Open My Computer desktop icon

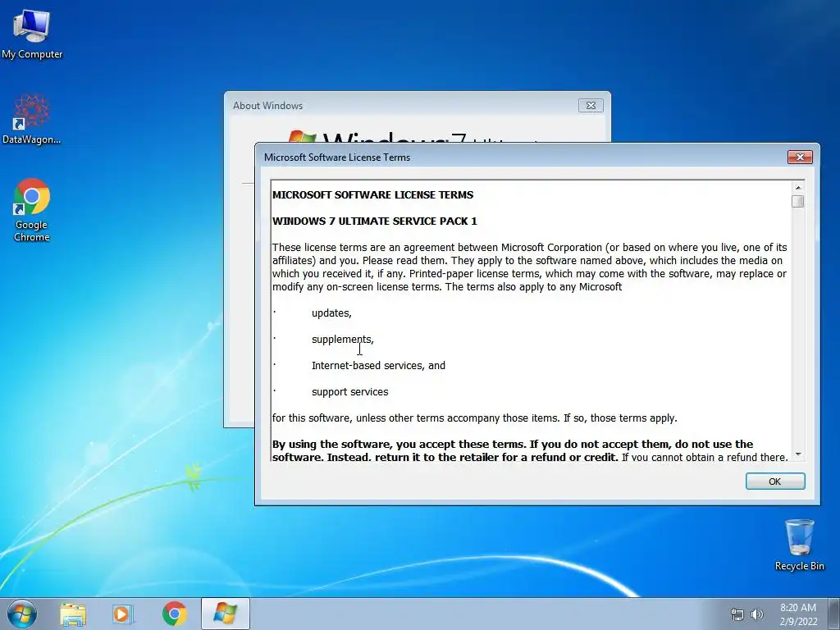pos(32,34)
